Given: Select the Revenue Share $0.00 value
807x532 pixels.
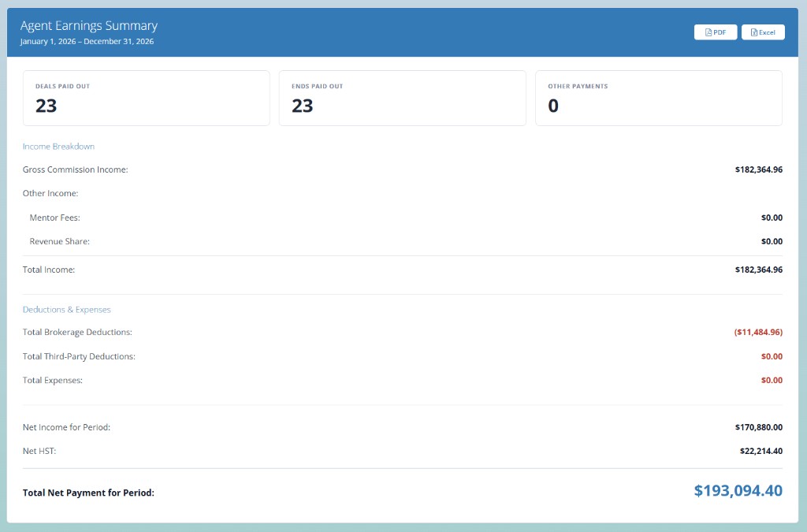Looking at the screenshot, I should [772, 241].
